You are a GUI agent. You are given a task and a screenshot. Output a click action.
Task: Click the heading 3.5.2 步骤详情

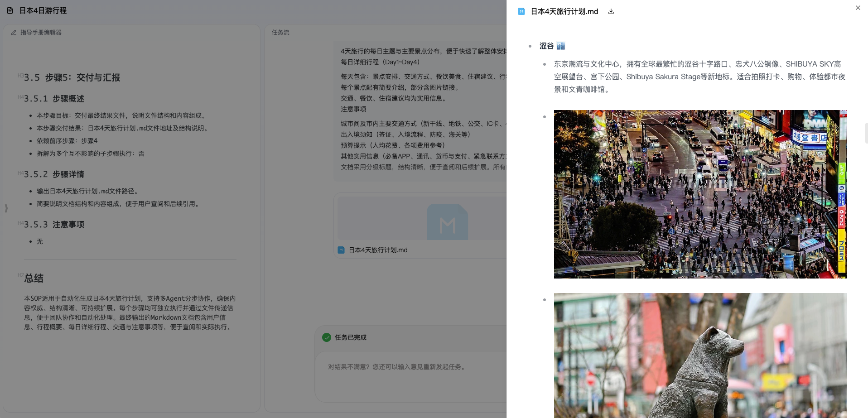click(54, 174)
